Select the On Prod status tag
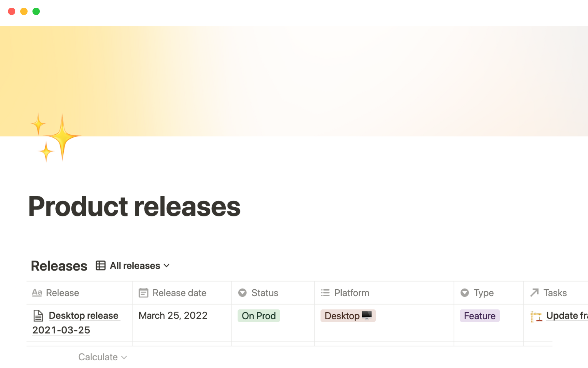The height and width of the screenshot is (368, 588). tap(258, 316)
